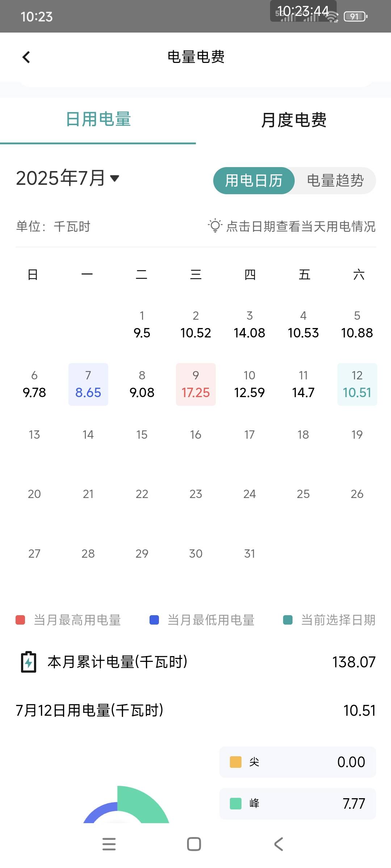Select highest-usage day July 9 (17.25)
The height and width of the screenshot is (868, 391).
coord(196,384)
